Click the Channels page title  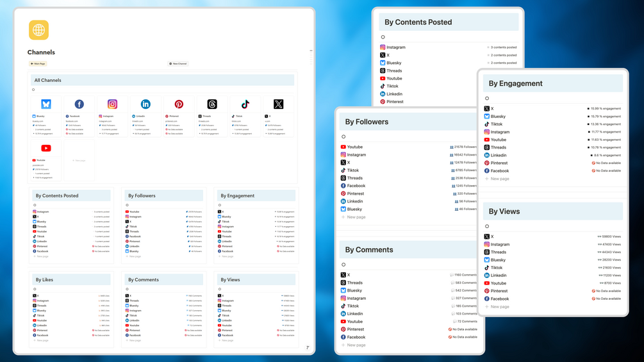point(41,52)
